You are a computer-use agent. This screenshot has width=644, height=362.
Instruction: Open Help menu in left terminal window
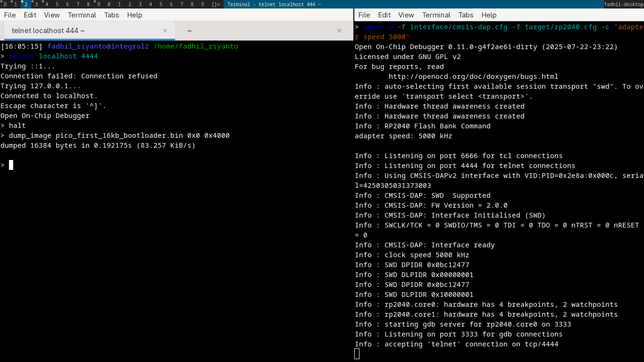coord(134,15)
